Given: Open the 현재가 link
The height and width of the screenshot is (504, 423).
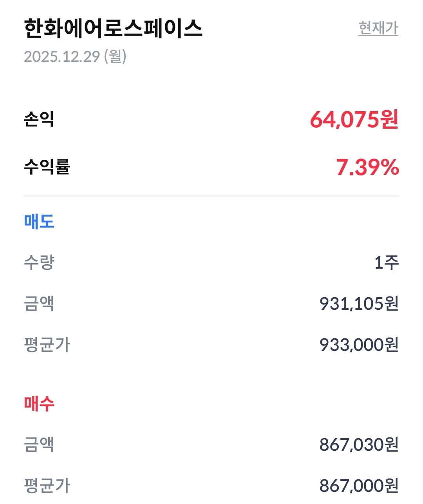Looking at the screenshot, I should [x=378, y=28].
